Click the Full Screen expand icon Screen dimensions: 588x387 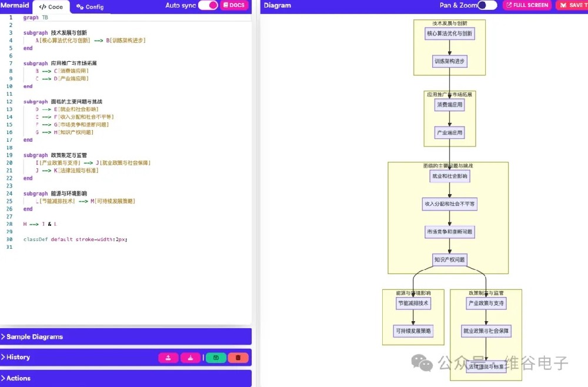[x=526, y=5]
